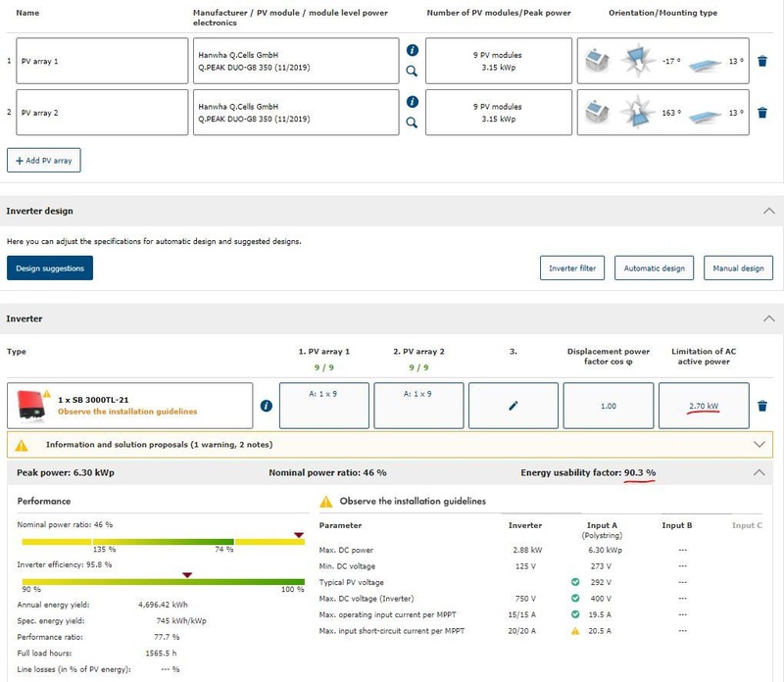Expand Information and solution proposals warning
This screenshot has width=784, height=682.
point(759,444)
